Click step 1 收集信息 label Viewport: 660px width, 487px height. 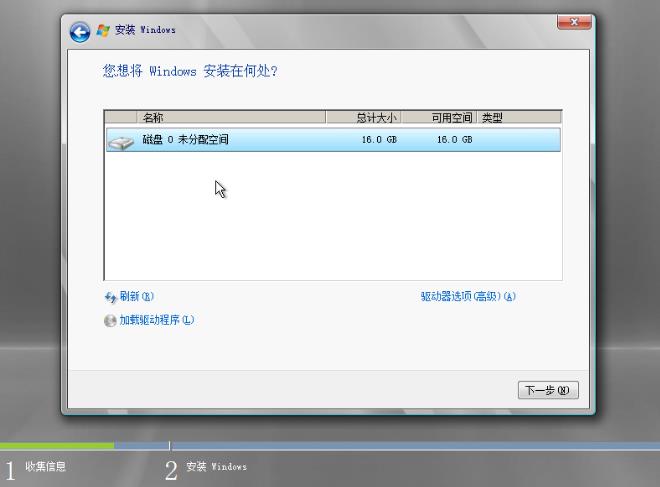coord(45,467)
